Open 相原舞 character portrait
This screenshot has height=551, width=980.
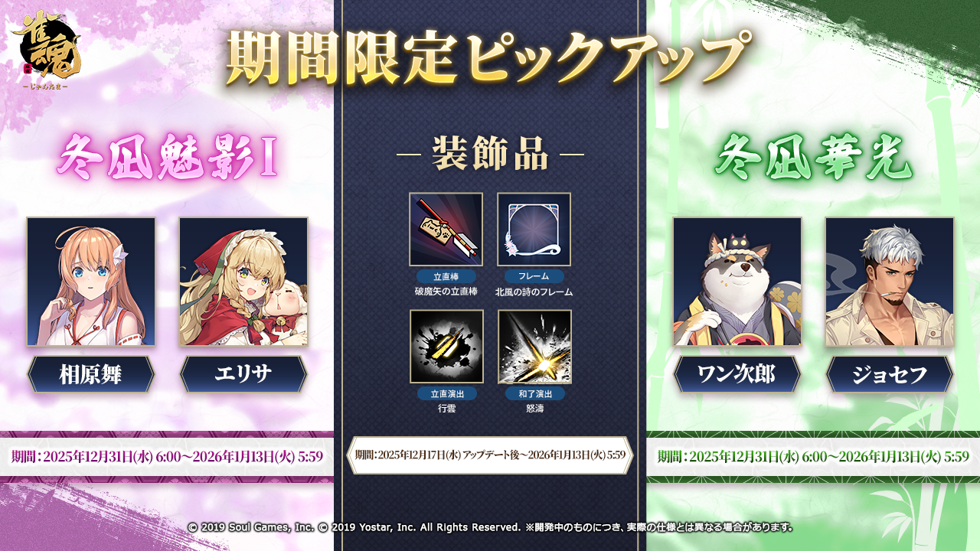pos(91,282)
